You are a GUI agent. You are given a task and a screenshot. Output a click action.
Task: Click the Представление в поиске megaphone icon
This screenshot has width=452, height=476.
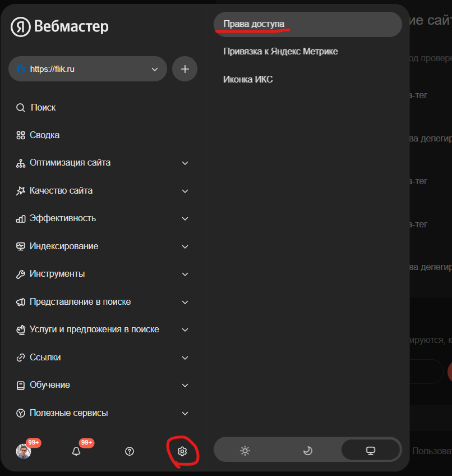(x=21, y=302)
